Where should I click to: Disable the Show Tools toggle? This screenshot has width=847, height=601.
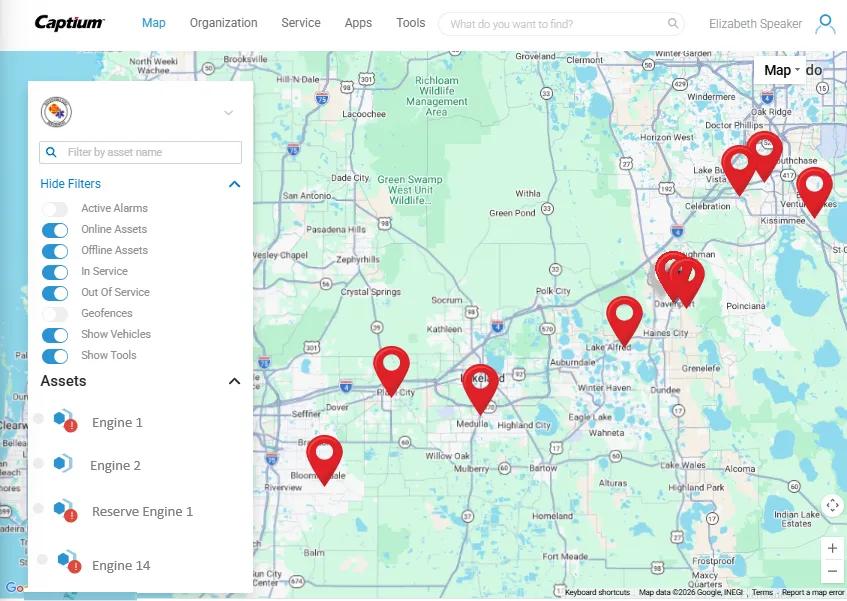coord(55,356)
